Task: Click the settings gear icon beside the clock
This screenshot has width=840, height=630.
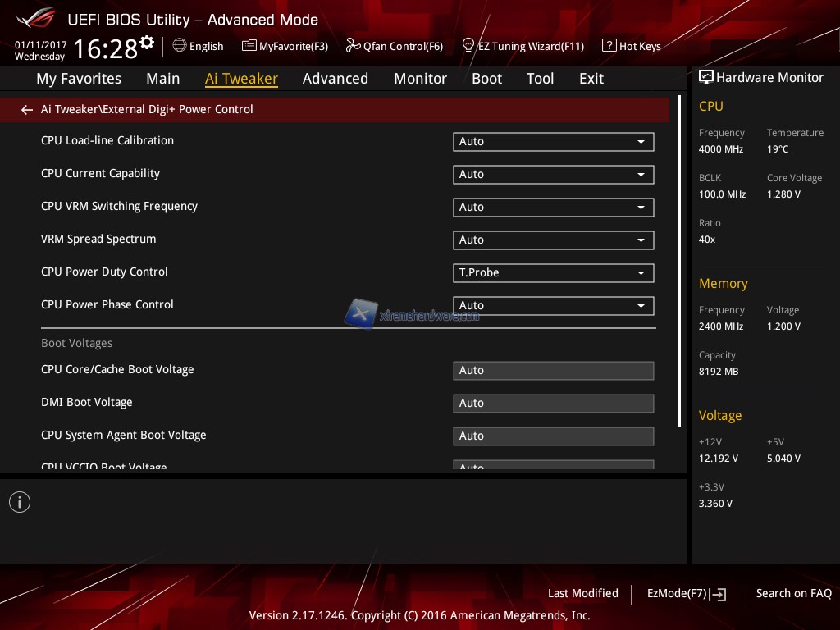Action: (147, 42)
